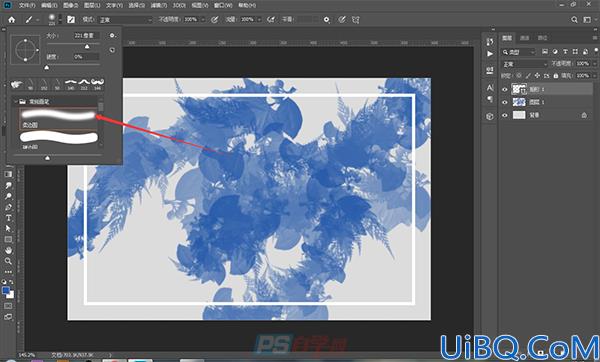Screen dimensions: 600x362
Task: Click the brush size slider handle
Action: [87, 46]
